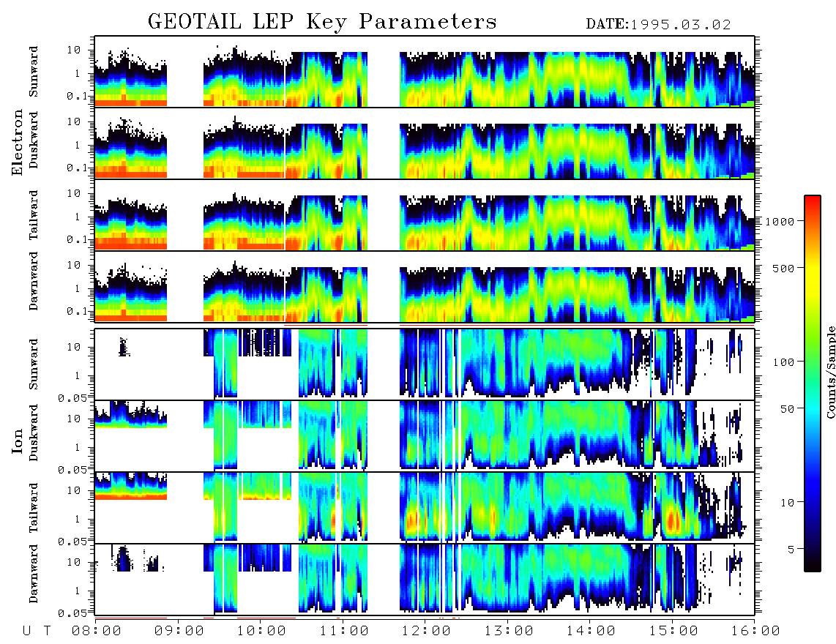This screenshot has width=836, height=644.
Task: Click the Ion 'Sunward' panel label
Action: pos(34,364)
